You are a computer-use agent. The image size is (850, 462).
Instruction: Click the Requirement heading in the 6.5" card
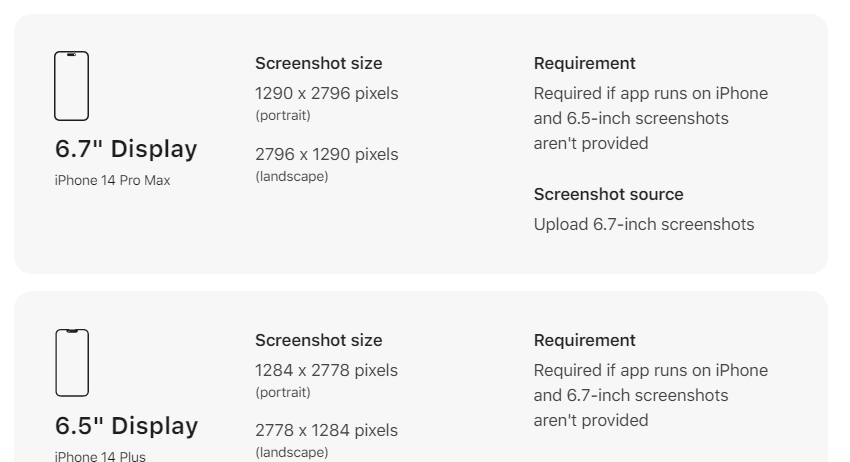coord(584,341)
